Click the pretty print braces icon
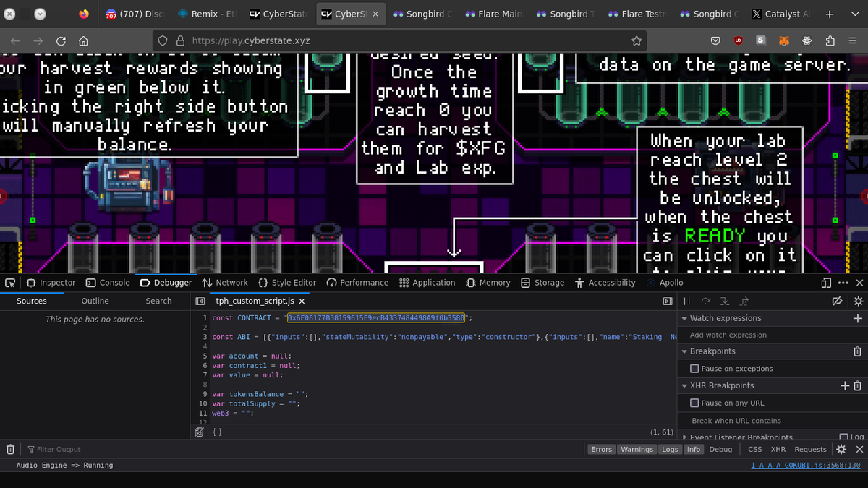The image size is (868, 488). point(217,432)
